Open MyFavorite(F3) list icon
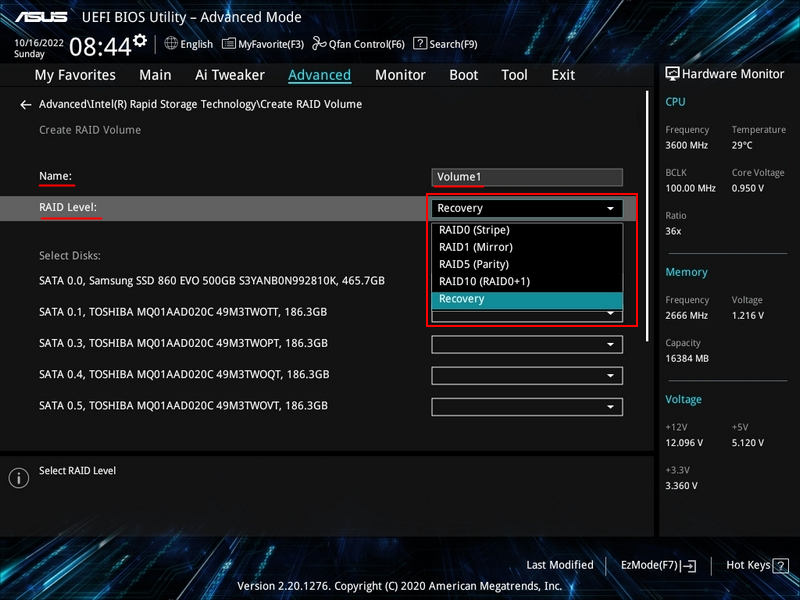Image resolution: width=800 pixels, height=600 pixels. (x=229, y=44)
